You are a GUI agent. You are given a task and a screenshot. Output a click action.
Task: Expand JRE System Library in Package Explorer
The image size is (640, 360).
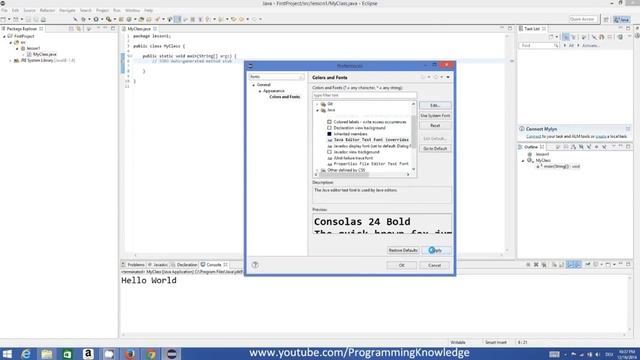click(11, 60)
